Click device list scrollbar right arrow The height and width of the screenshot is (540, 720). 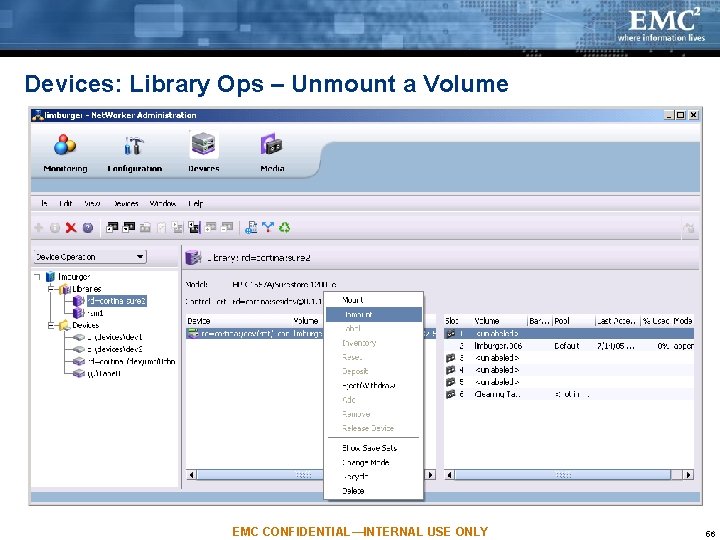430,475
